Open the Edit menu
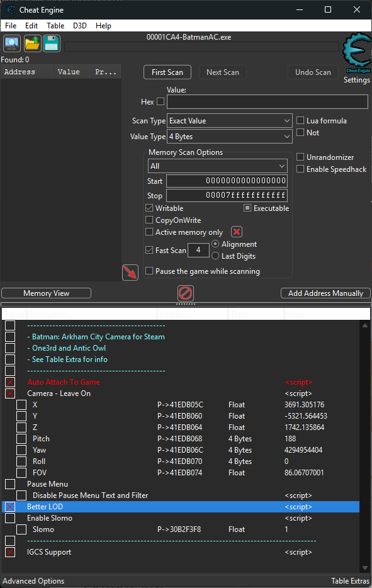 click(x=31, y=26)
